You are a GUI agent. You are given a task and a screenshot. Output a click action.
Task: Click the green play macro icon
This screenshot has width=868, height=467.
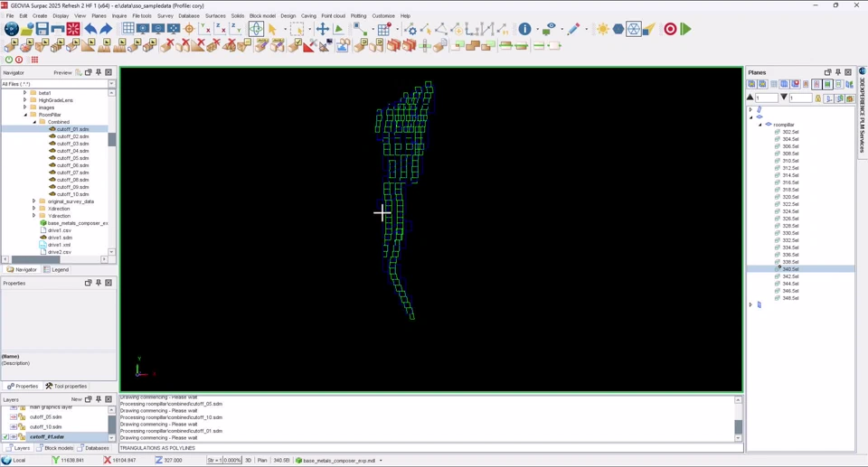685,29
